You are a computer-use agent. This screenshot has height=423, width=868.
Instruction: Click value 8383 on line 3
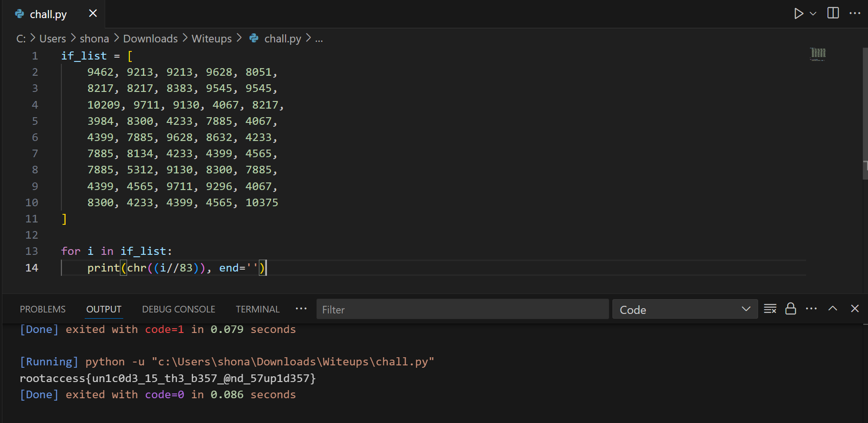(x=179, y=88)
